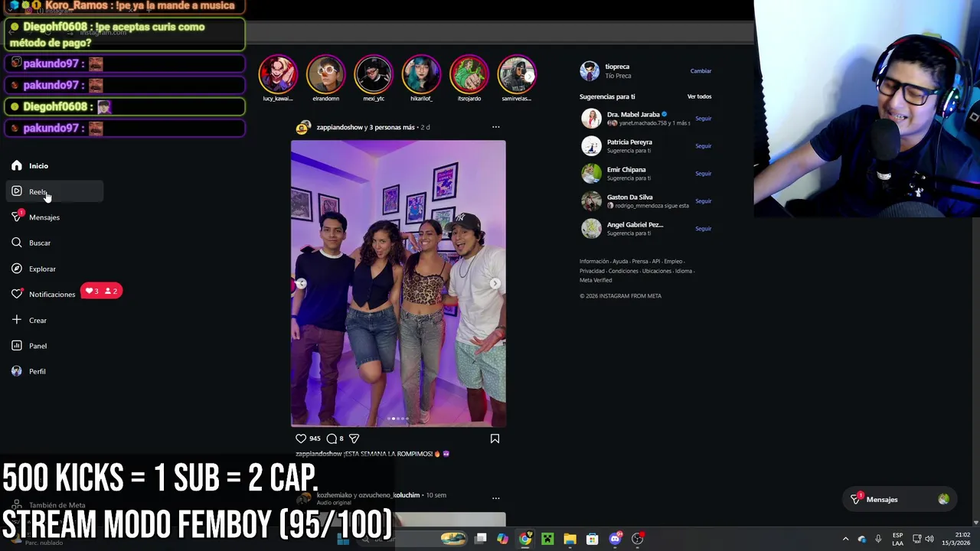Open the Información footer link
Image resolution: width=980 pixels, height=551 pixels.
[594, 262]
